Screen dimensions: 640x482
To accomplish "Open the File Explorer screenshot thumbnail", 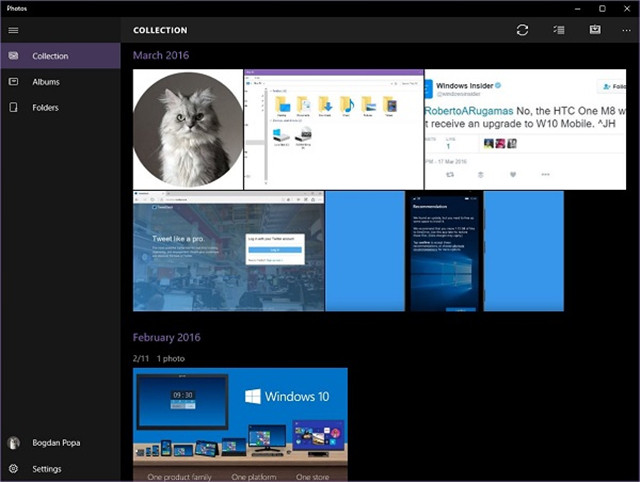I will pos(333,129).
